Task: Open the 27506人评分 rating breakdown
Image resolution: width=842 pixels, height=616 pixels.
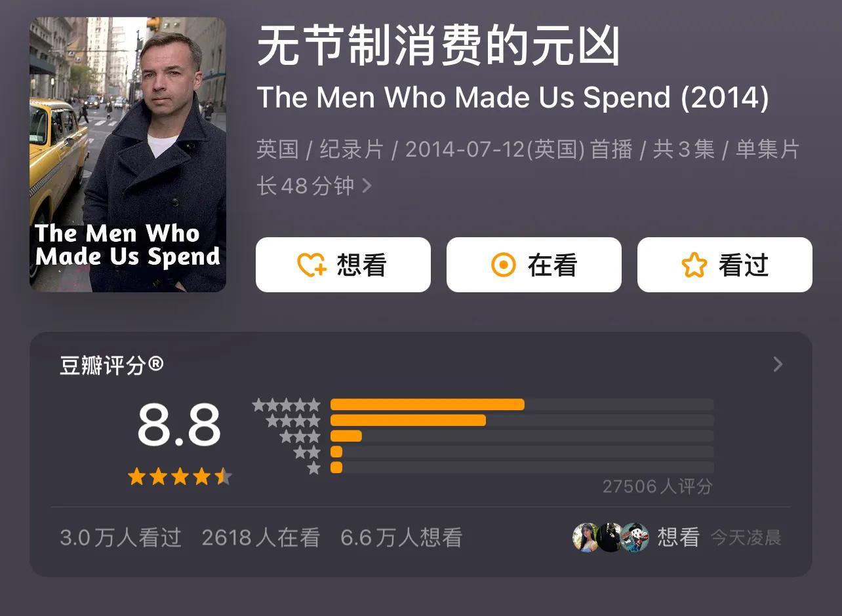Action: click(x=657, y=487)
